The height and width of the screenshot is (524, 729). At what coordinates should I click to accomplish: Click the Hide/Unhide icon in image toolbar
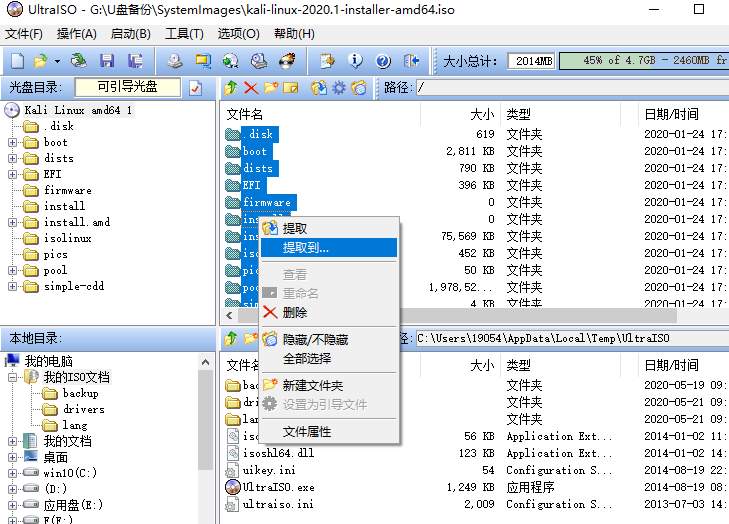[359, 87]
